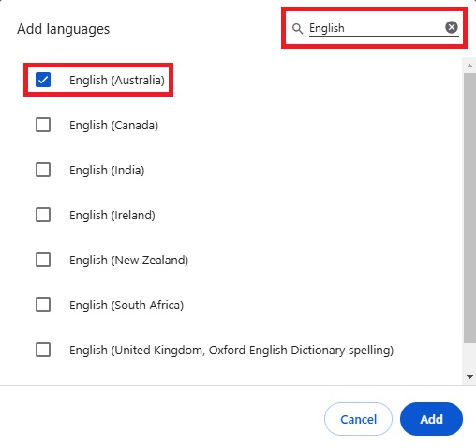Click the English (India) label text
Viewport: 476px width, 448px height.
(107, 171)
